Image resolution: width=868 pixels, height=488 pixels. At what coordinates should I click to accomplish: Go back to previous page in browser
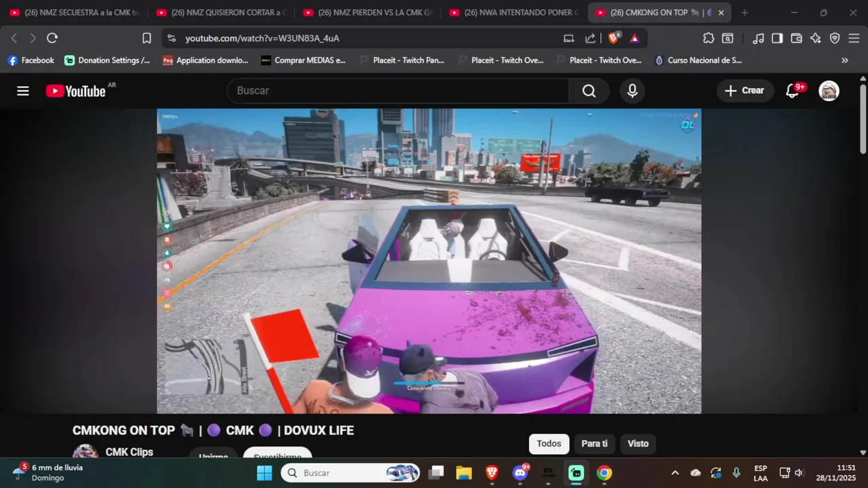pos(14,38)
